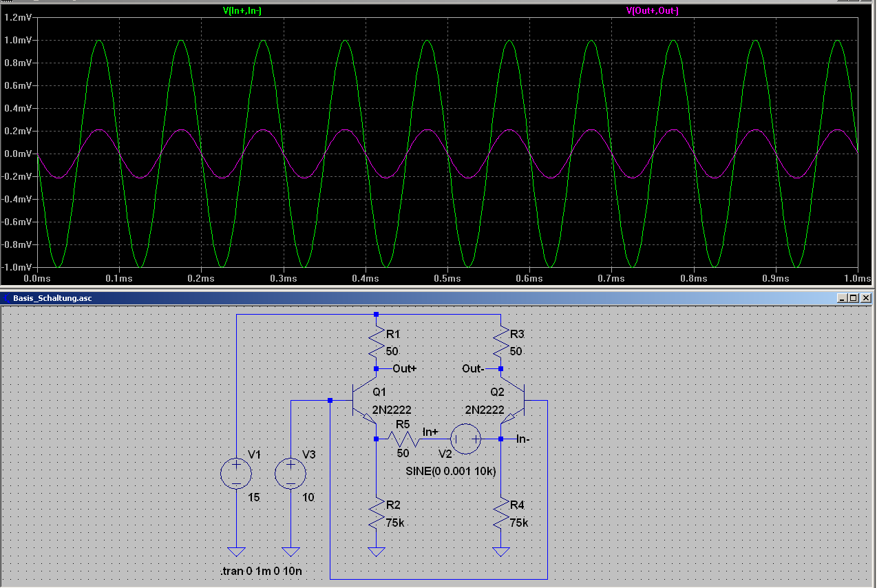Click the 50 value of R1
The height and width of the screenshot is (588, 877).
click(x=392, y=351)
